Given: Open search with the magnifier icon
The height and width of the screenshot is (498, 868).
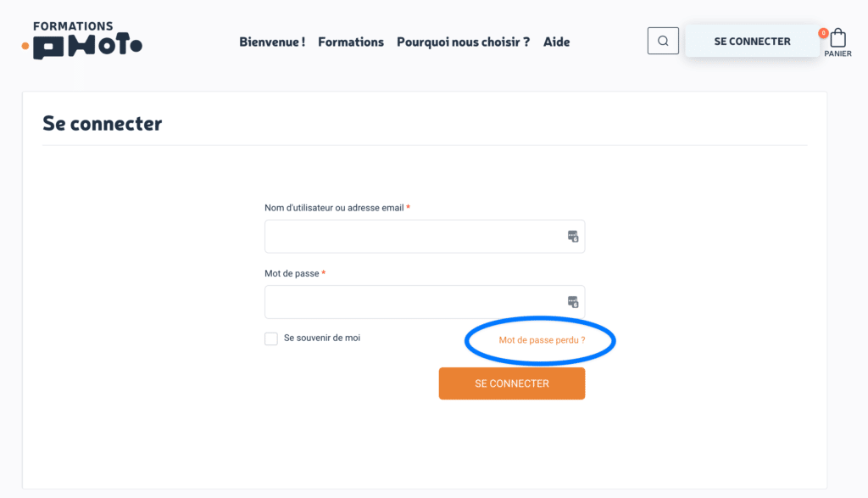Looking at the screenshot, I should point(663,41).
